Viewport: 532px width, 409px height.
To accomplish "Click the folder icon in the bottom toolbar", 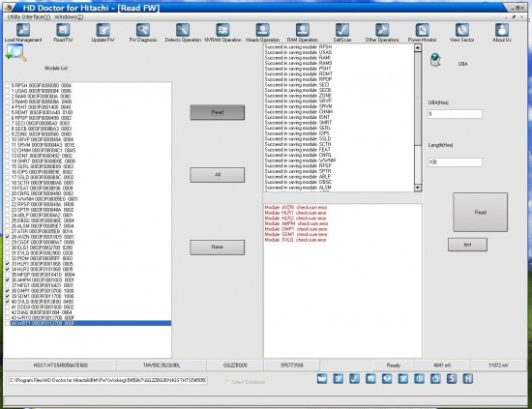I will tap(322, 378).
